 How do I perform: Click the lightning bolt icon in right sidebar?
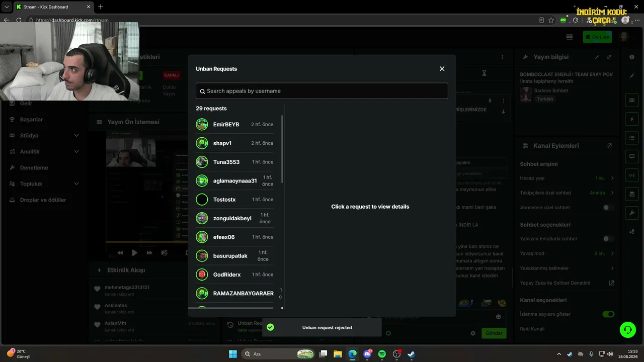point(632,119)
